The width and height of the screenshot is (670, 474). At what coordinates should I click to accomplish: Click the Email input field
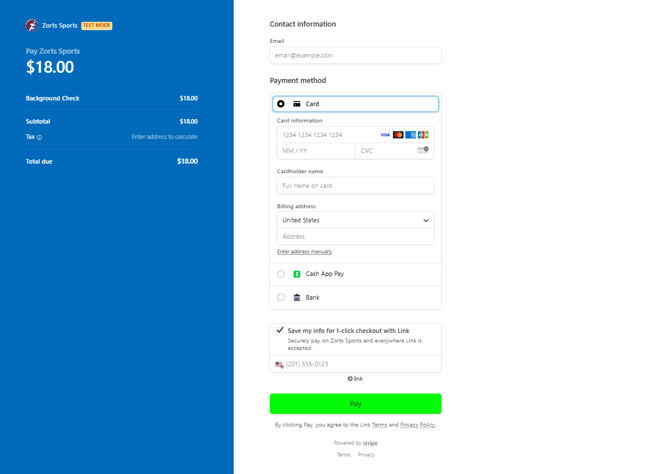click(x=355, y=55)
